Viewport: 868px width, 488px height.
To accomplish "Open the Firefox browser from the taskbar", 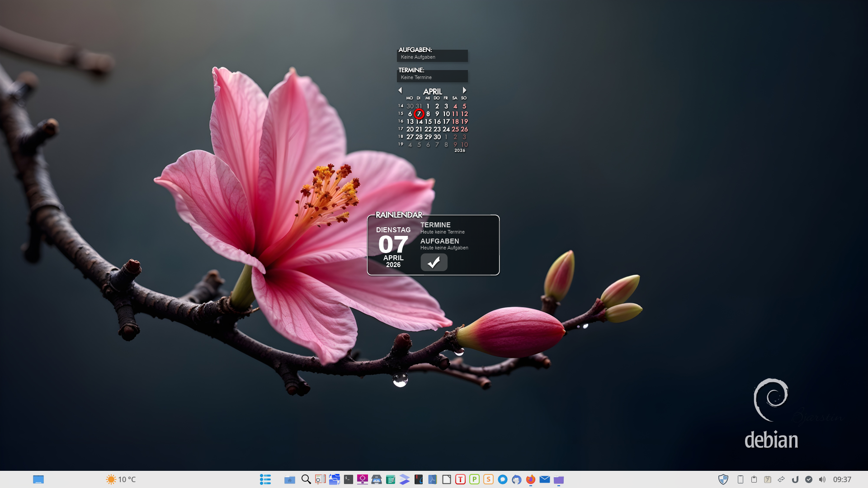I will 531,479.
